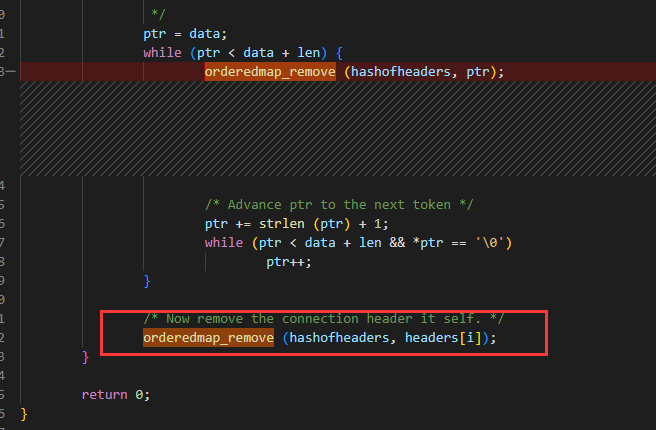The image size is (656, 430).
Task: Click the 'Advance ptr to the next token' comment
Action: click(x=339, y=204)
